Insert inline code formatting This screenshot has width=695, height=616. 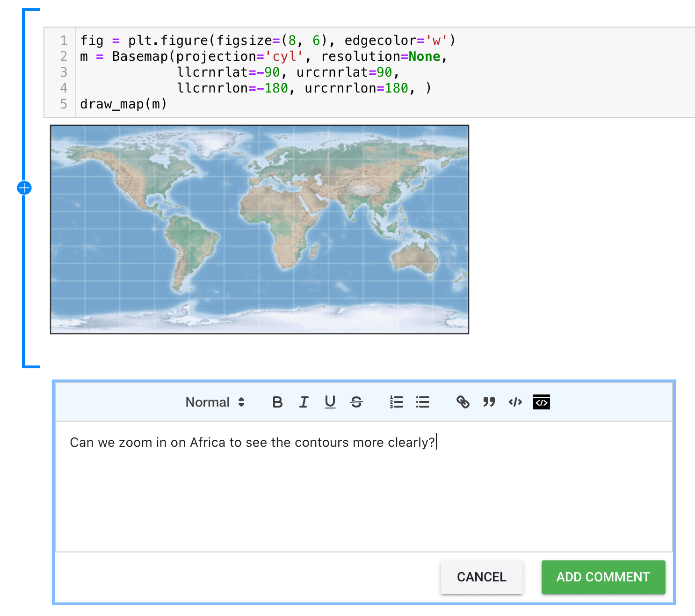tap(514, 402)
